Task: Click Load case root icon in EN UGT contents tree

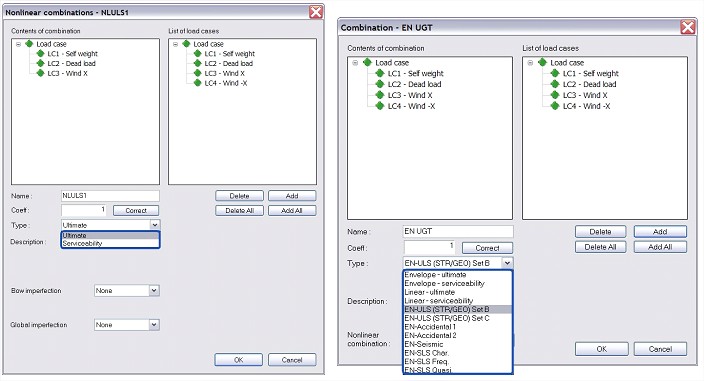Action: [368, 62]
